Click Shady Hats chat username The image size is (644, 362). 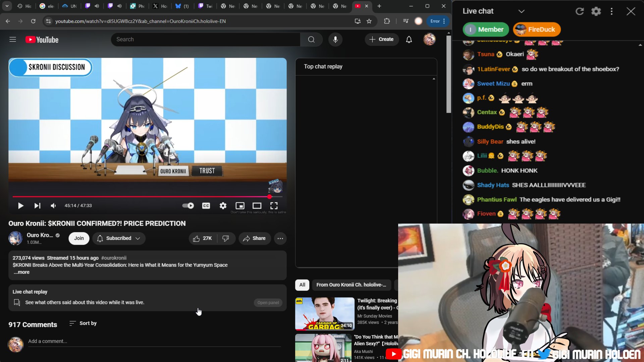[493, 185]
